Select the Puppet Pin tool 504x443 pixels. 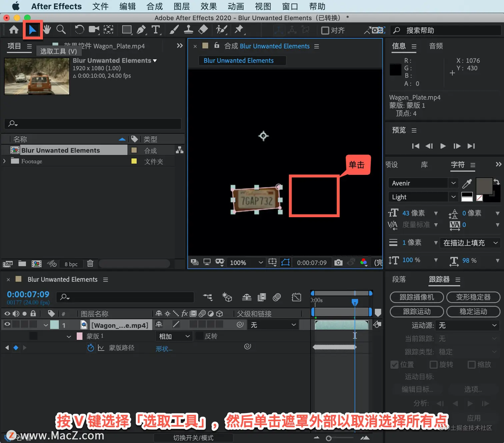pyautogui.click(x=239, y=30)
